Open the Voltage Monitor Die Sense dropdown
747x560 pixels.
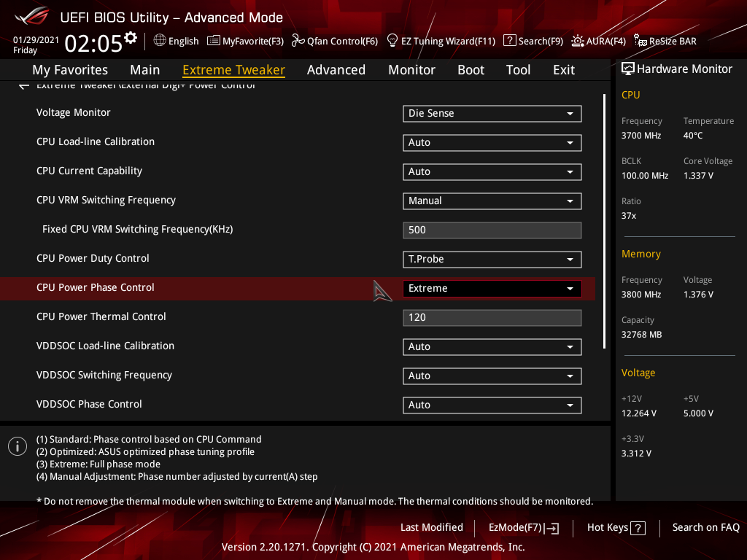[492, 113]
